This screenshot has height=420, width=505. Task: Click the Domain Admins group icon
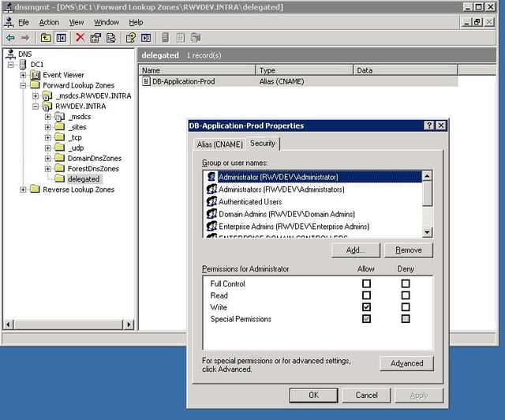(211, 214)
